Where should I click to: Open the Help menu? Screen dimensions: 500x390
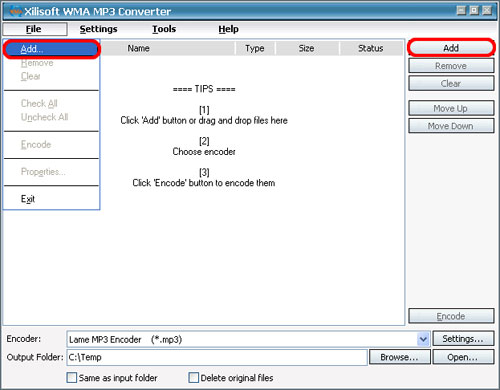tap(228, 29)
